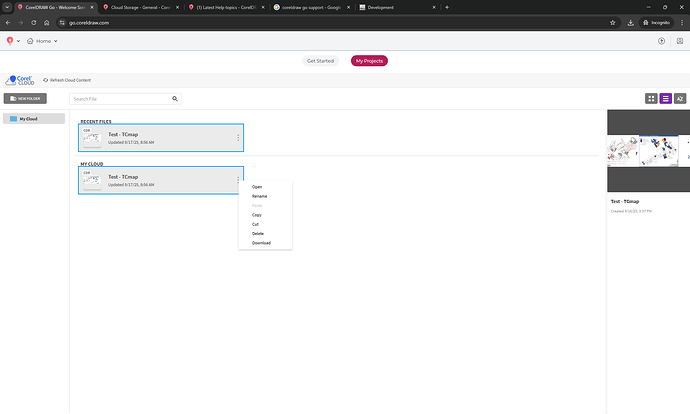Select My Cloud folder in sidebar
This screenshot has width=690, height=414.
tap(33, 119)
